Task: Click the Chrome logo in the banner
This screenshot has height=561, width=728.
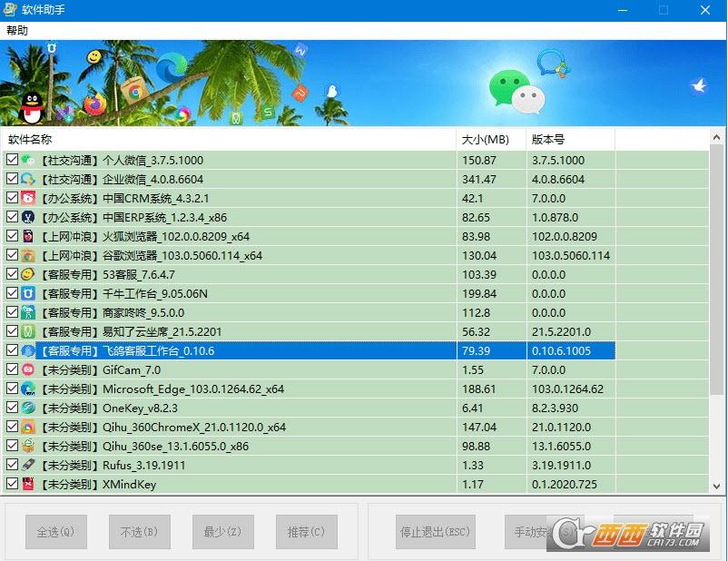Action: [134, 92]
